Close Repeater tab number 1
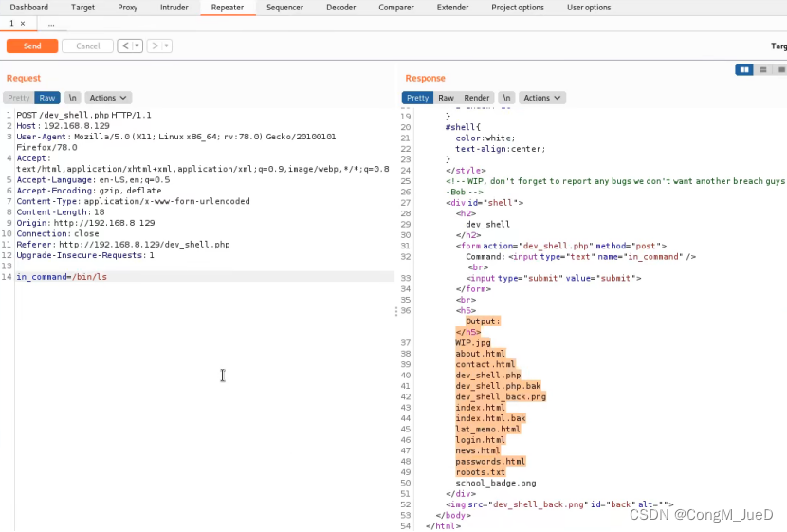787x532 pixels. tap(23, 24)
